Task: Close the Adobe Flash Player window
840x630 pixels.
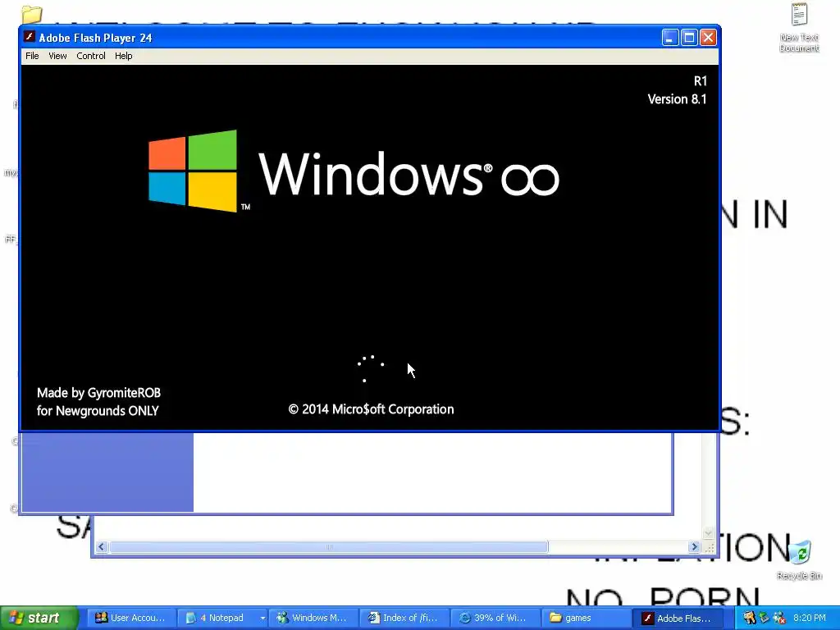Action: tap(708, 38)
